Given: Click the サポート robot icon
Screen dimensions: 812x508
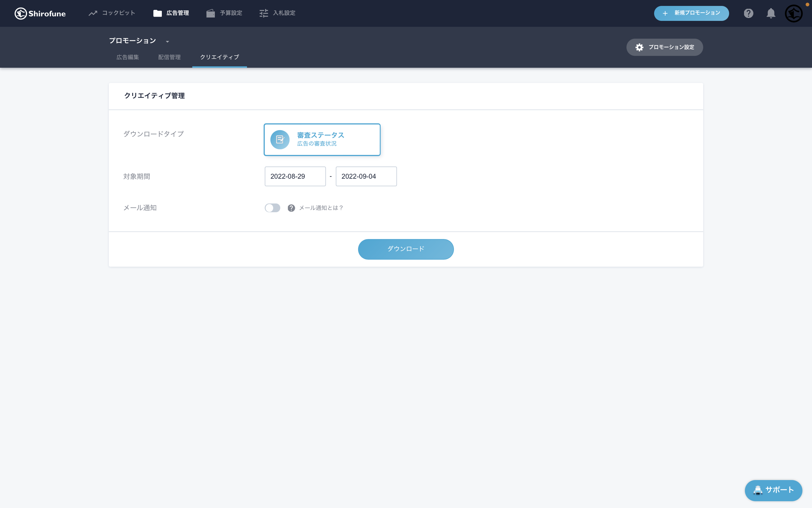Looking at the screenshot, I should 757,490.
